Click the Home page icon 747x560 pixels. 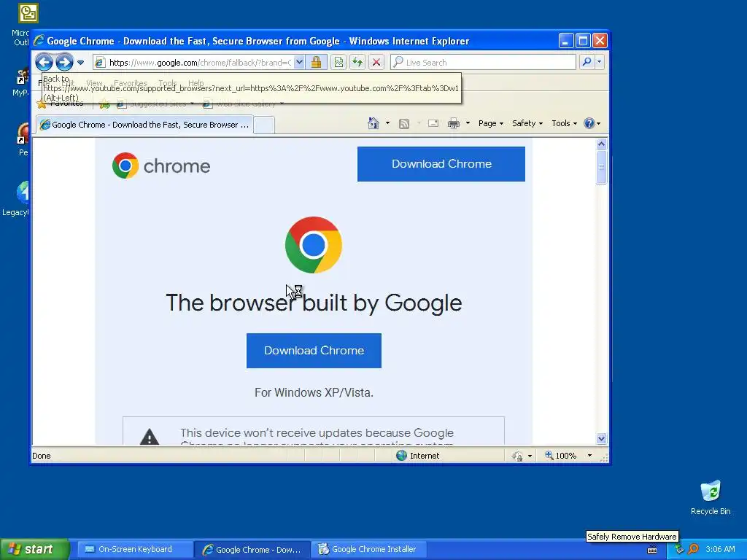pos(373,123)
